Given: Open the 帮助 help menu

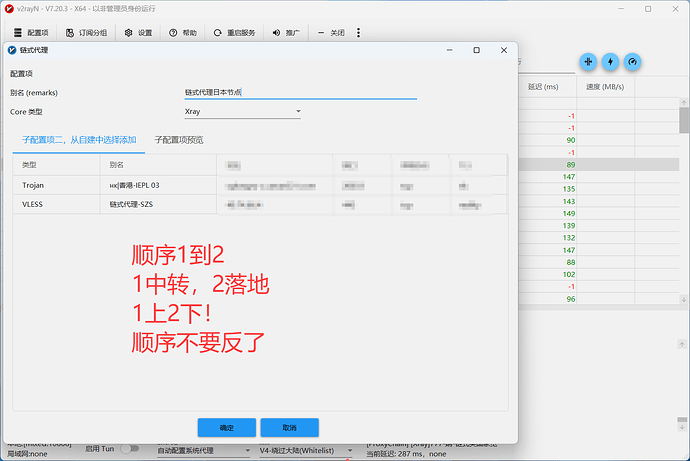Looking at the screenshot, I should pos(183,33).
